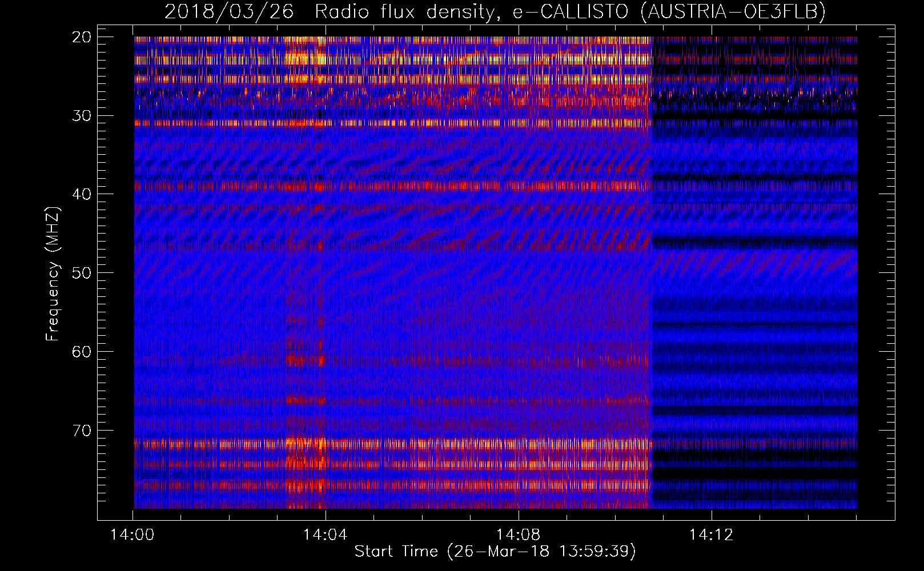Click the frequency tick label '70'
This screenshot has width=924, height=571.
click(x=82, y=430)
